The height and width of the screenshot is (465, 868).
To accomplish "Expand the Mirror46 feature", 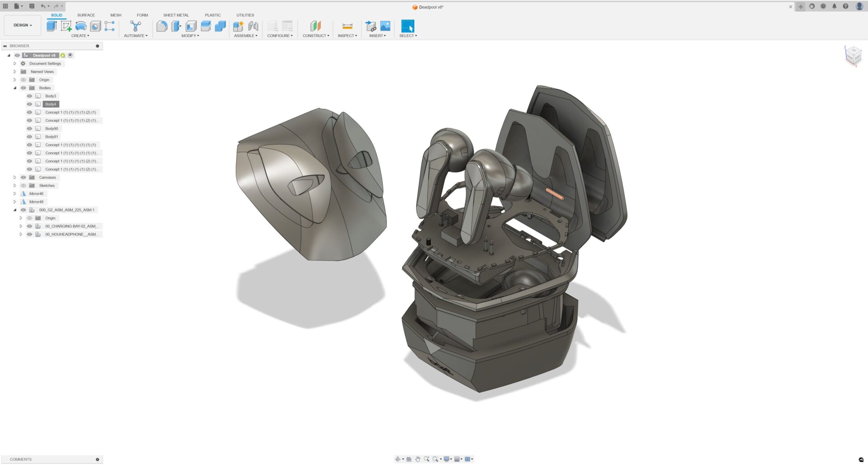I will click(x=15, y=193).
